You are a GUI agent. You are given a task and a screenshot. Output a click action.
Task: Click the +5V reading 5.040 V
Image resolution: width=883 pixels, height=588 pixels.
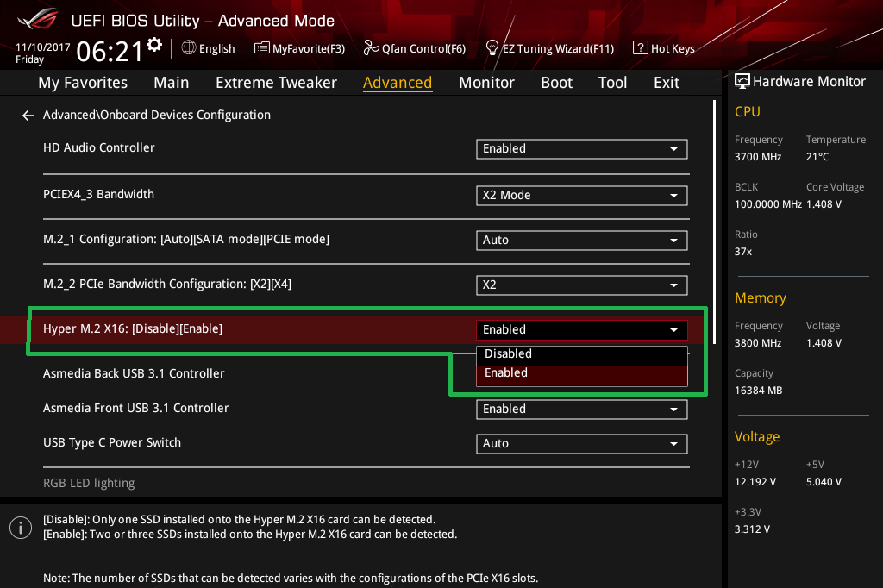(824, 482)
